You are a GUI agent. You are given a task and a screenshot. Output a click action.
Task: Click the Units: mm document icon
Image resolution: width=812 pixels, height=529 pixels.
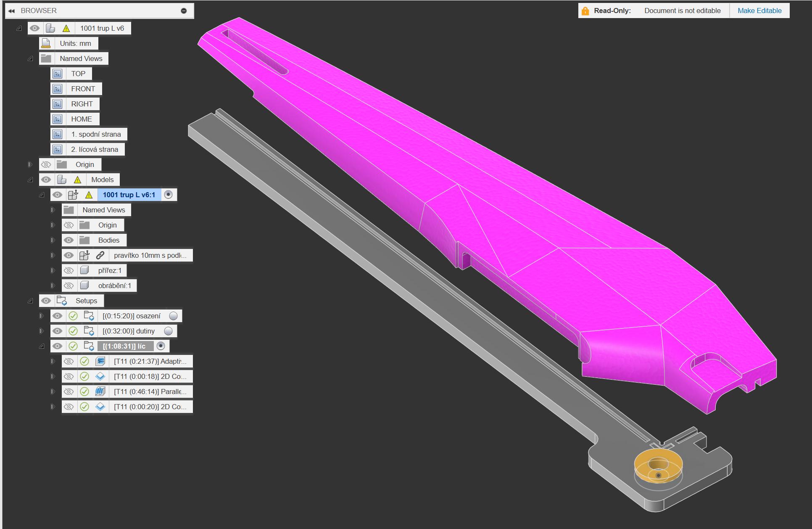[46, 43]
